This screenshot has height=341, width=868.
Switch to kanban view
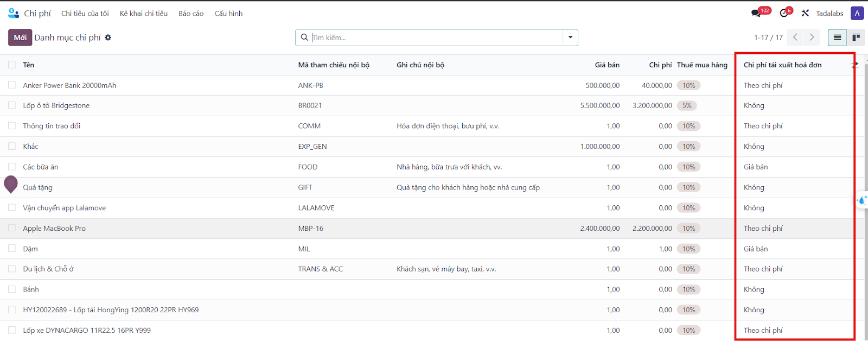point(856,37)
